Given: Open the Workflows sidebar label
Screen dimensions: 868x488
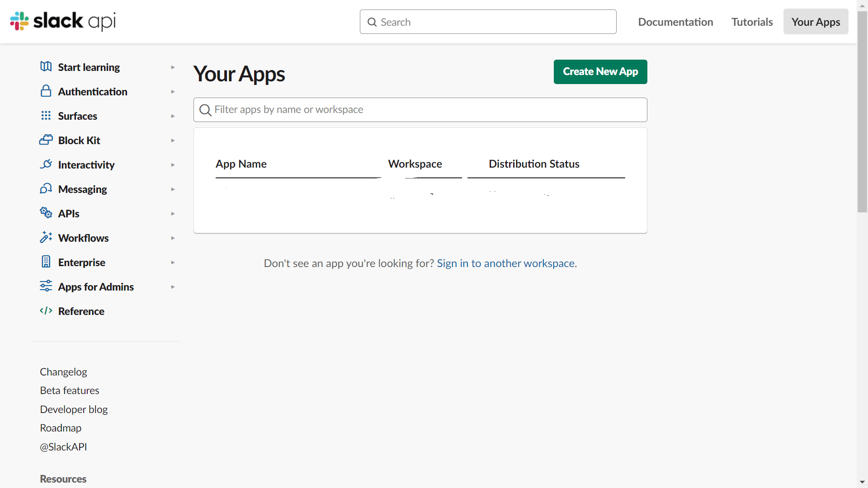Looking at the screenshot, I should point(83,238).
